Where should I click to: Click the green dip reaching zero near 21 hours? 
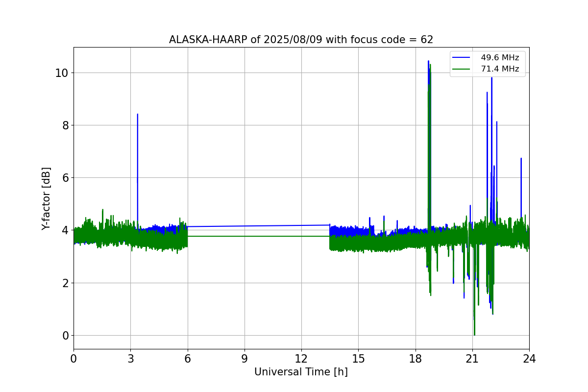pyautogui.click(x=474, y=335)
